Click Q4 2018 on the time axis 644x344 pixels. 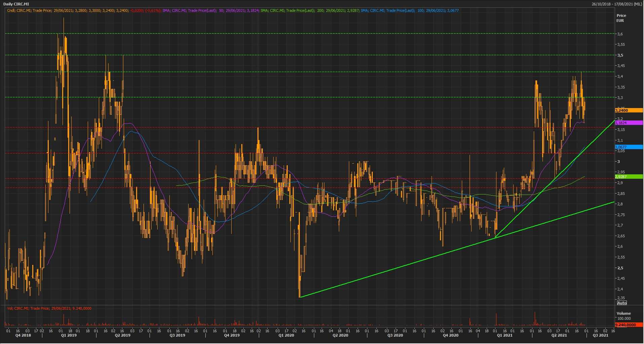coord(23,335)
